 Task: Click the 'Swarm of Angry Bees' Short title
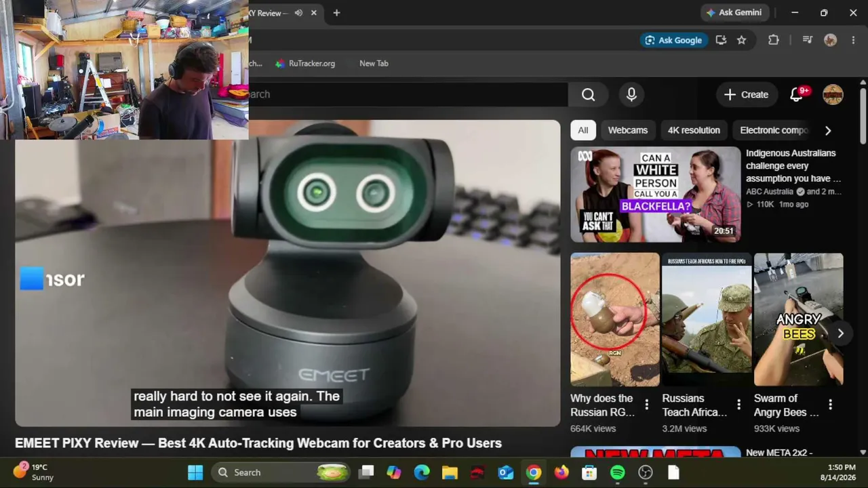(x=787, y=405)
